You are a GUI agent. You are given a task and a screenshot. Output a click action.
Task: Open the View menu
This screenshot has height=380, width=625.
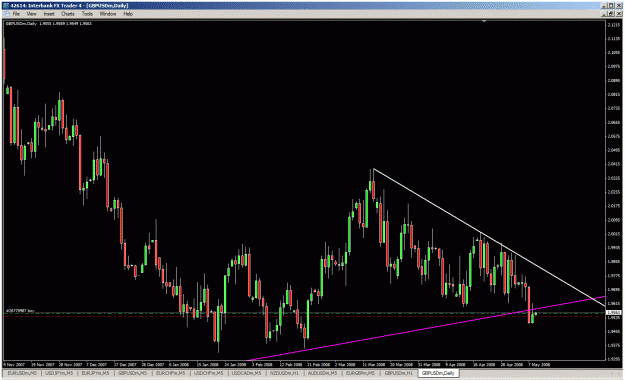point(31,14)
